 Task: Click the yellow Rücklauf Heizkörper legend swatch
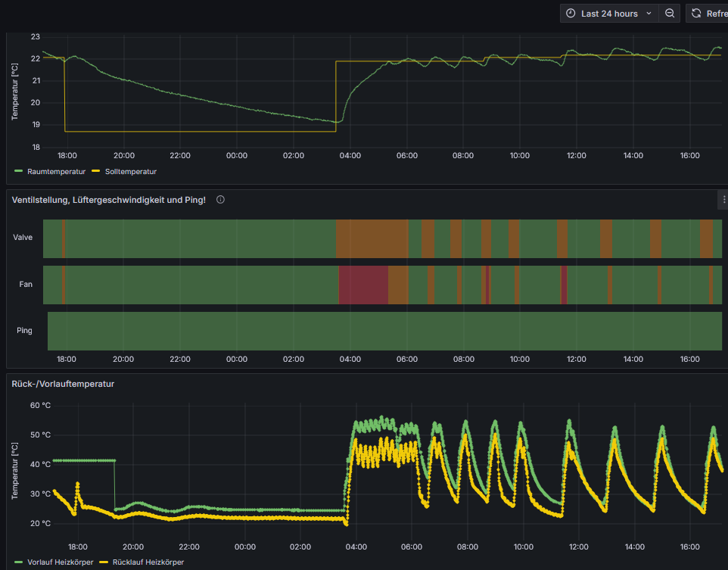tap(104, 562)
